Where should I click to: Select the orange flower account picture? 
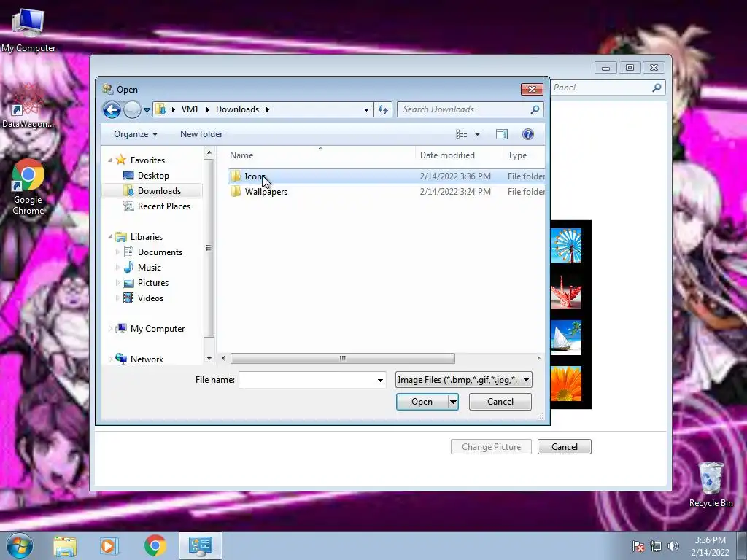(566, 384)
